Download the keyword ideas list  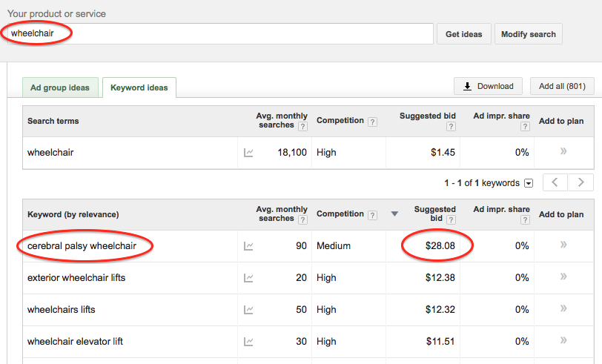[488, 86]
